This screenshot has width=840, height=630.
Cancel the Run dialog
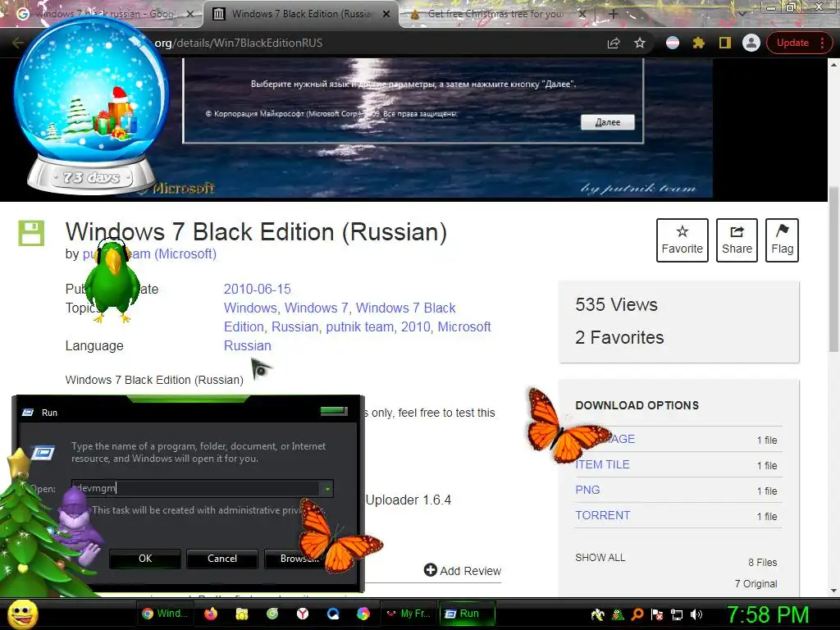(x=222, y=558)
